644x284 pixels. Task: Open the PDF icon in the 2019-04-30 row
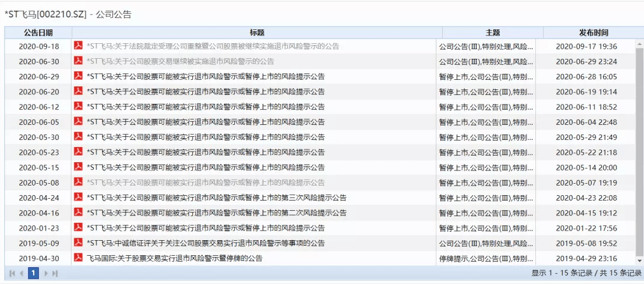click(79, 258)
